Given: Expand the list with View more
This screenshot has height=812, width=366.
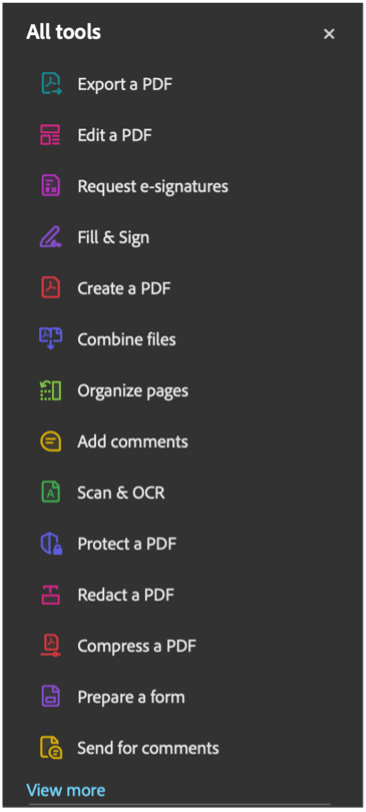Looking at the screenshot, I should [66, 790].
